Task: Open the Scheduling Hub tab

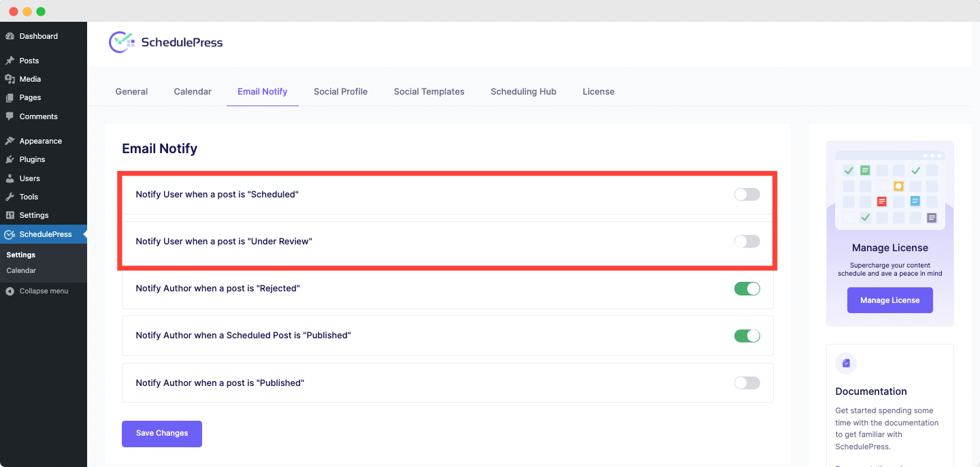Action: pos(523,91)
